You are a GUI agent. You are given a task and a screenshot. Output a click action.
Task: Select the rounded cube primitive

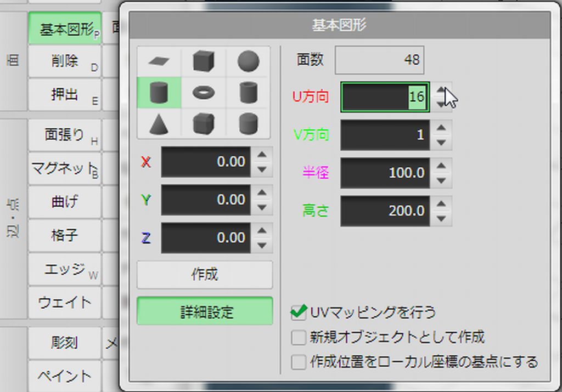[x=204, y=123]
